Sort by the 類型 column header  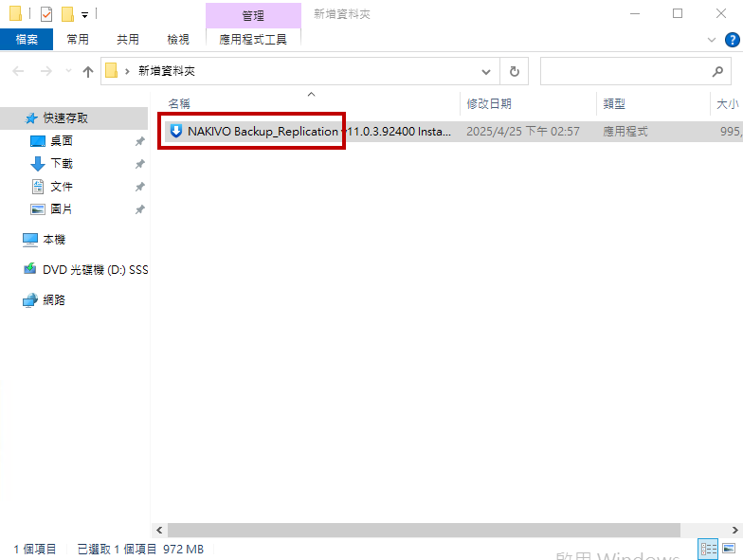click(614, 104)
